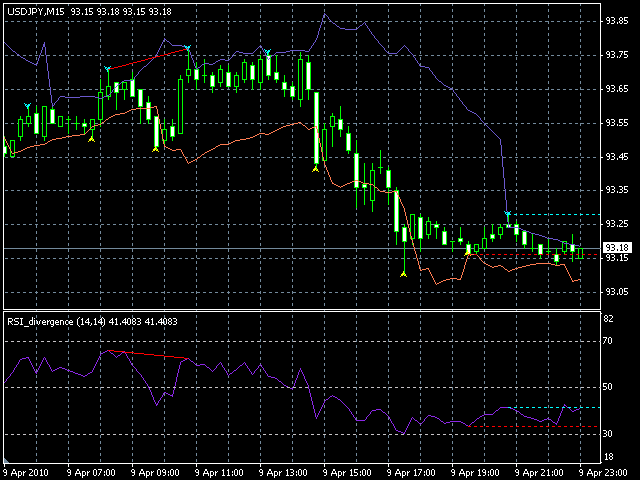Click the 9 Apr 2010 date label
640x480 pixels.
(x=26, y=473)
